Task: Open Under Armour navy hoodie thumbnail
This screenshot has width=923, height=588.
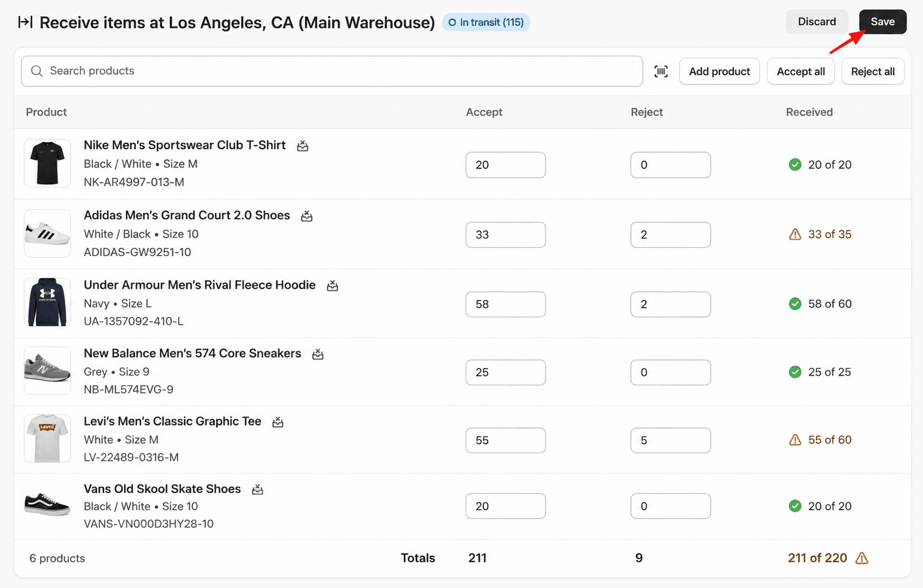Action: point(48,302)
